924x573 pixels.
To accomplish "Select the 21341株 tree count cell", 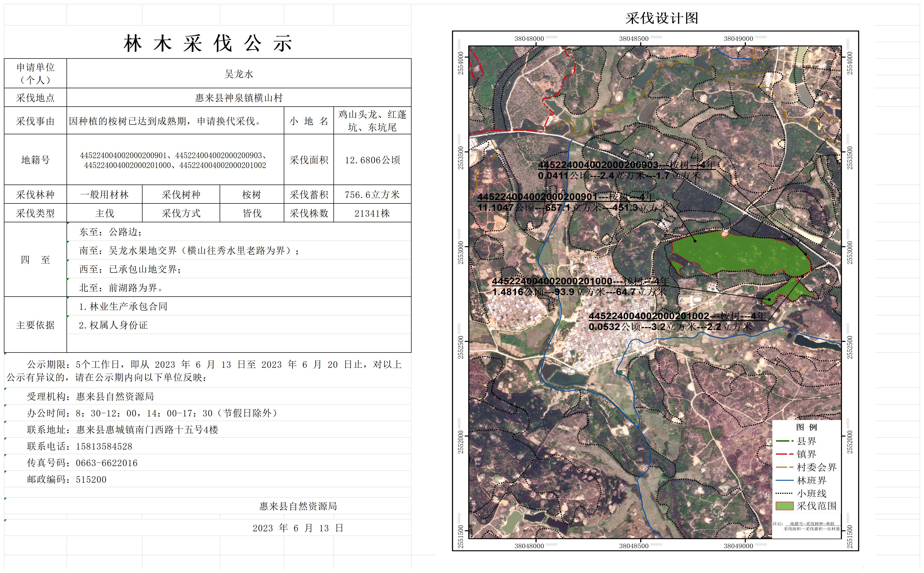I will tap(372, 213).
